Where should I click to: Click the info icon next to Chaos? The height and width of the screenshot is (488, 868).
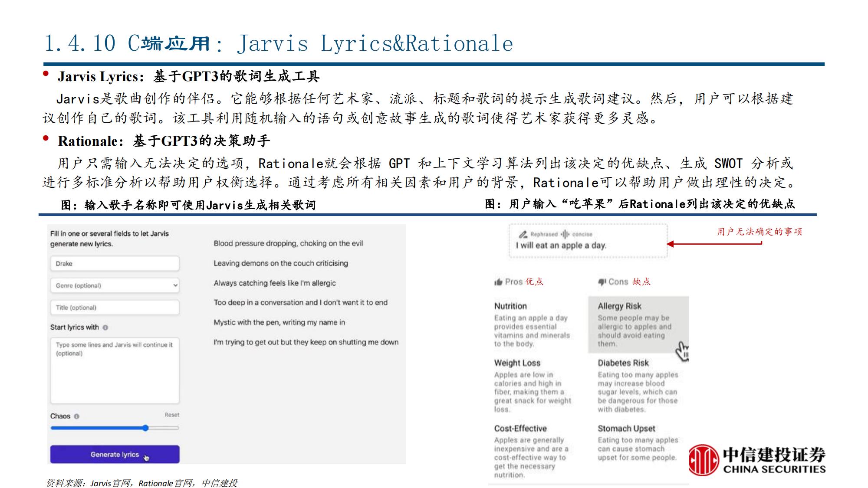(77, 416)
